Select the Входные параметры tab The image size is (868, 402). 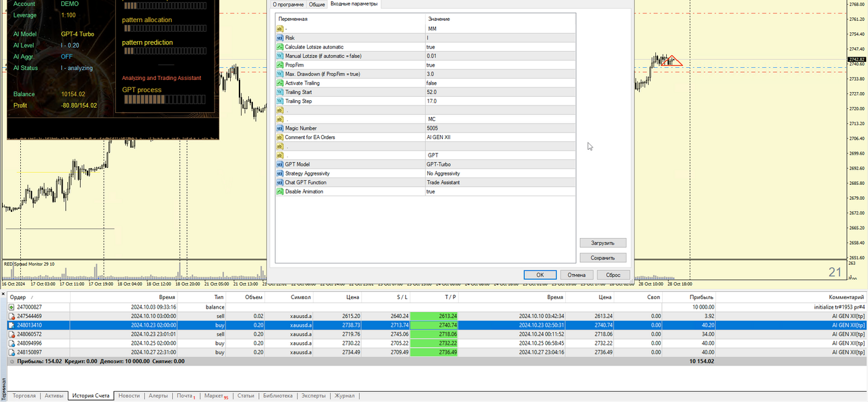pos(354,4)
